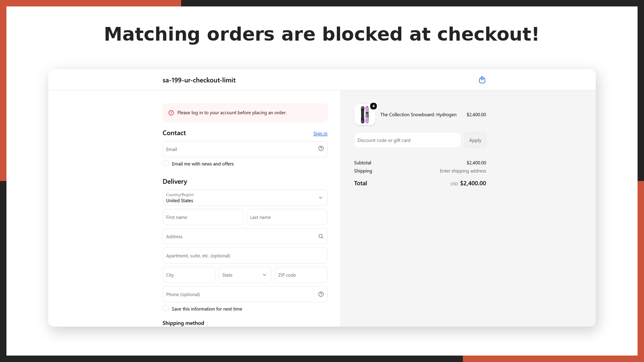Click the Discount code or gift card field
Screen dimensions: 644x362
pyautogui.click(x=407, y=140)
